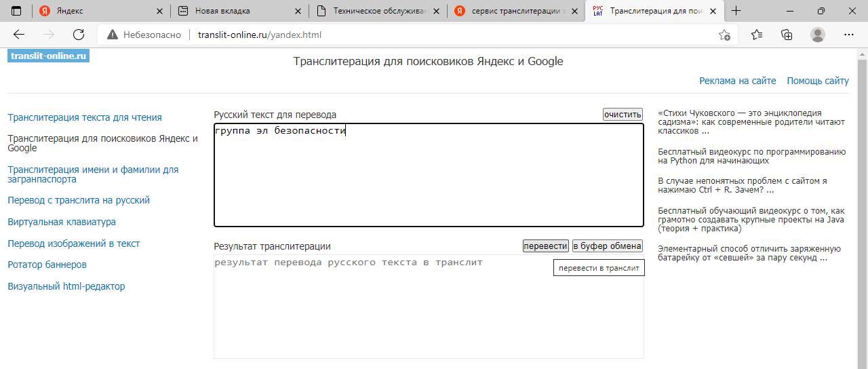
Task: Open tab actions menu icon
Action: tap(16, 11)
